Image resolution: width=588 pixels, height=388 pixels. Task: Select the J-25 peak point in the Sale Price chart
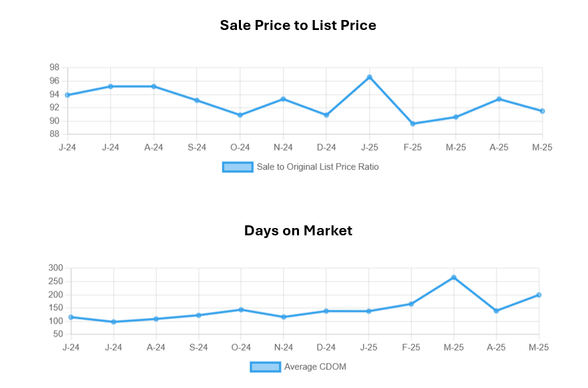point(369,77)
